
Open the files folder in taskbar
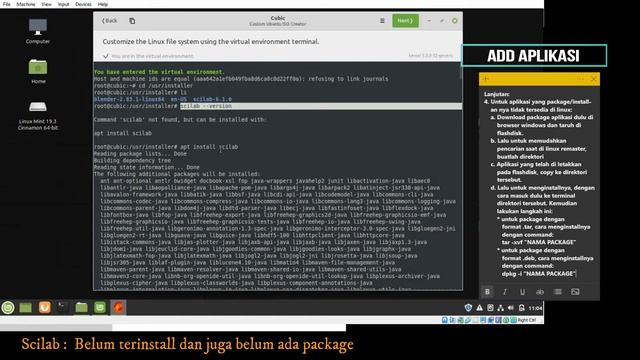pos(81,307)
